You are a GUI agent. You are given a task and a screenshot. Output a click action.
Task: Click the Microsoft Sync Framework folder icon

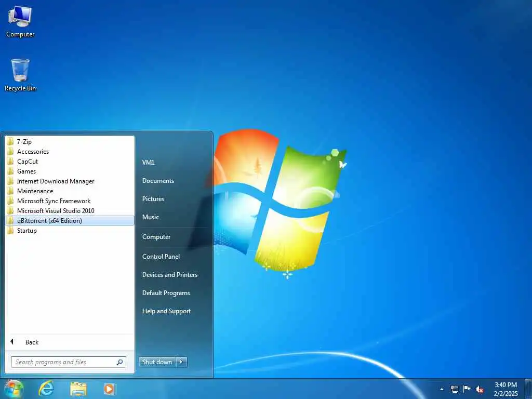10,201
